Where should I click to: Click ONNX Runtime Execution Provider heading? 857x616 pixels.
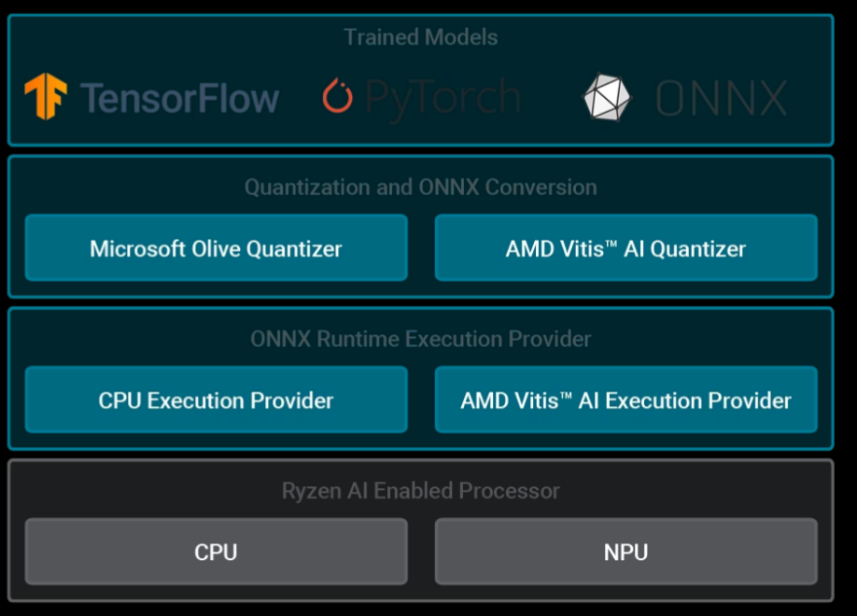[x=421, y=339]
